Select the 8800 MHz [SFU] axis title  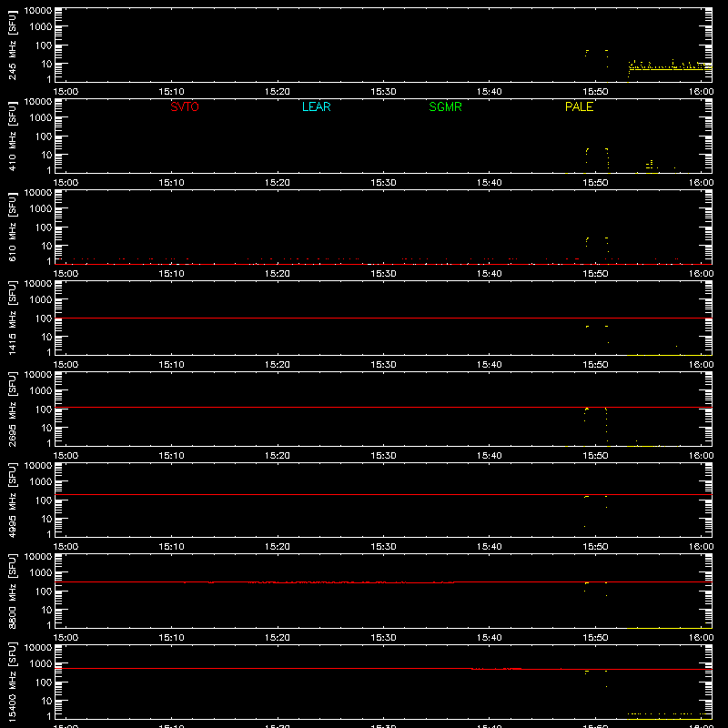click(13, 591)
